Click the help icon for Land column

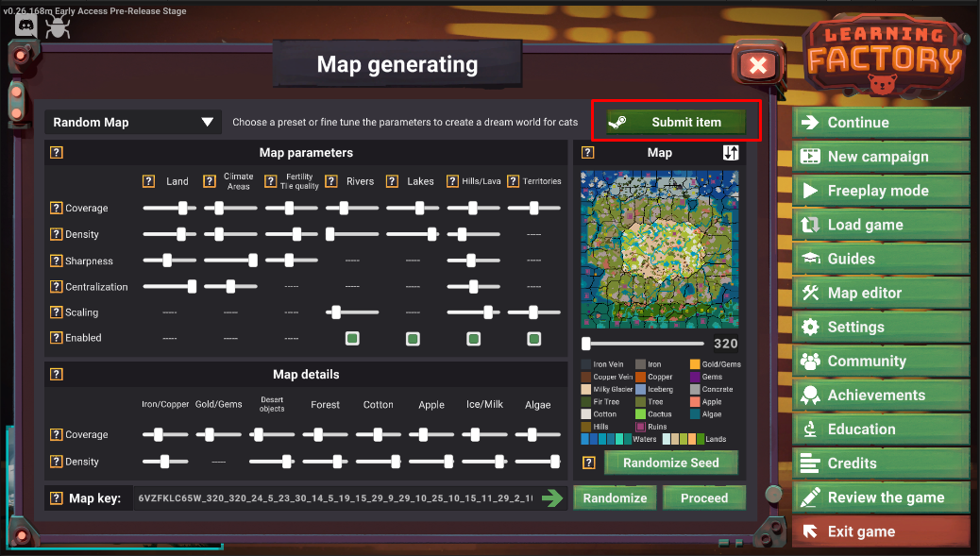[148, 181]
